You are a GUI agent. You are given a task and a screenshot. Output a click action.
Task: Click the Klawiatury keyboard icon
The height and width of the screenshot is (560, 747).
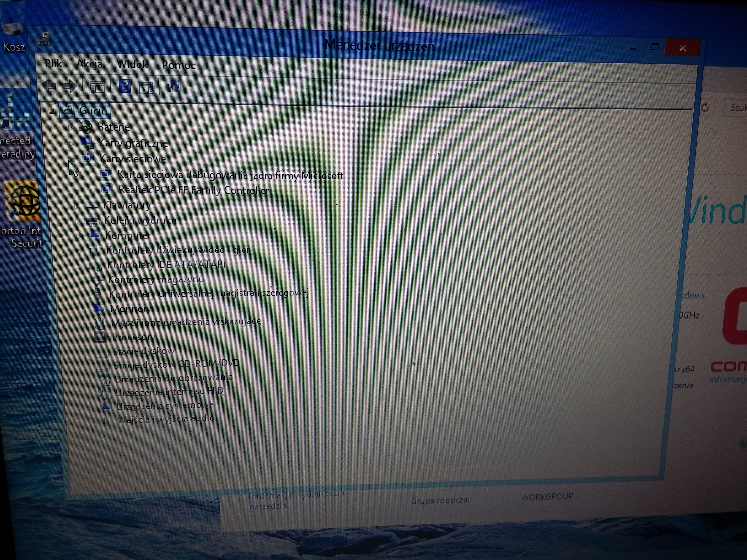[92, 205]
